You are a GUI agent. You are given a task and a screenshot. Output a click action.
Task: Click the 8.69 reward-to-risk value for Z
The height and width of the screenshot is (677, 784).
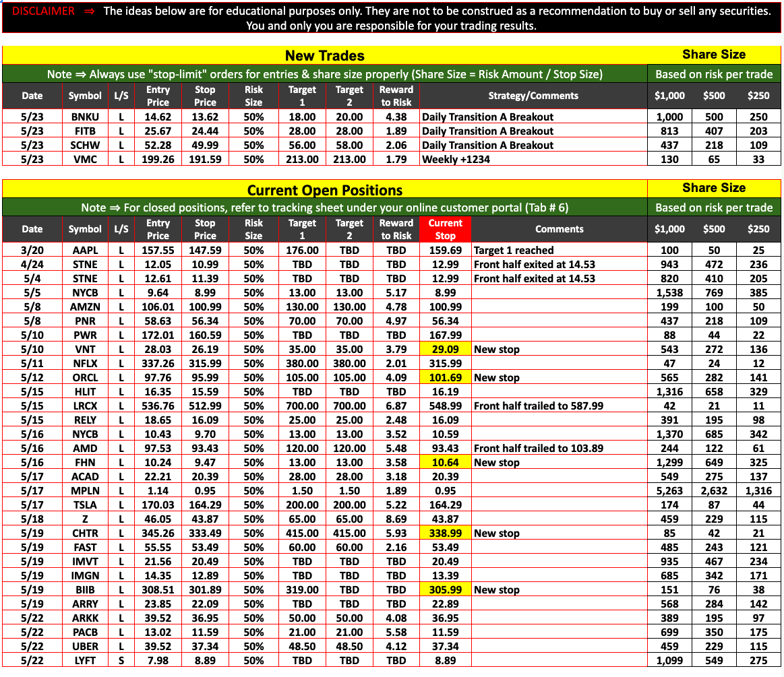[x=396, y=519]
